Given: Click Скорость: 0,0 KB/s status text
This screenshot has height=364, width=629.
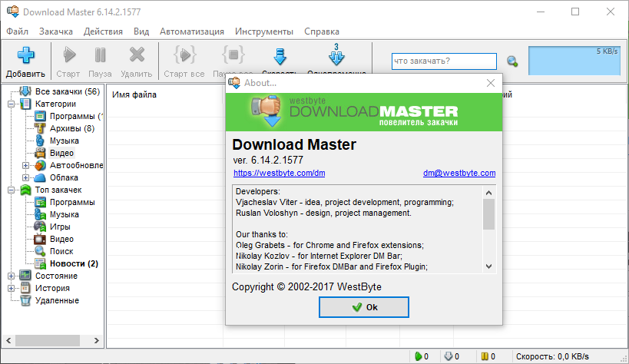Looking at the screenshot, I should (552, 356).
